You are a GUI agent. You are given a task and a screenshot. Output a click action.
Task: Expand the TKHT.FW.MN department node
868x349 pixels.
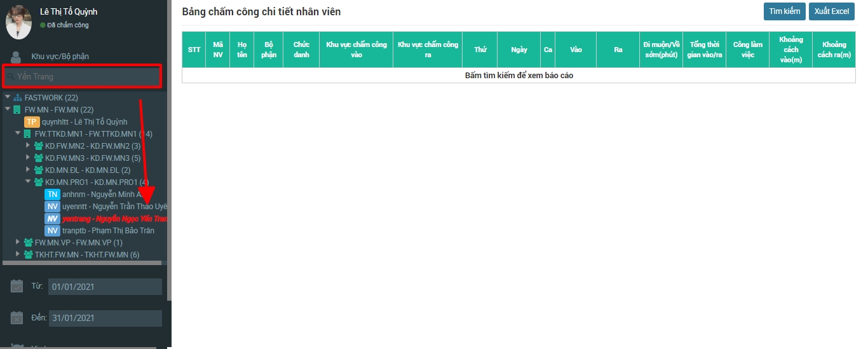coord(18,254)
